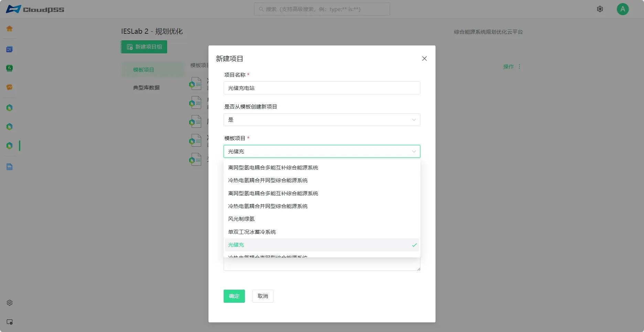This screenshot has height=332, width=644.
Task: Choose 单双工况冰蓄冷系统 template option
Action: (322, 232)
